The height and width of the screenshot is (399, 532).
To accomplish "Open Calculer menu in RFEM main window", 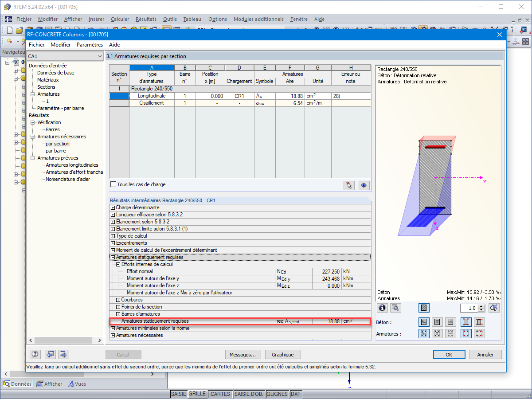I will [x=120, y=19].
